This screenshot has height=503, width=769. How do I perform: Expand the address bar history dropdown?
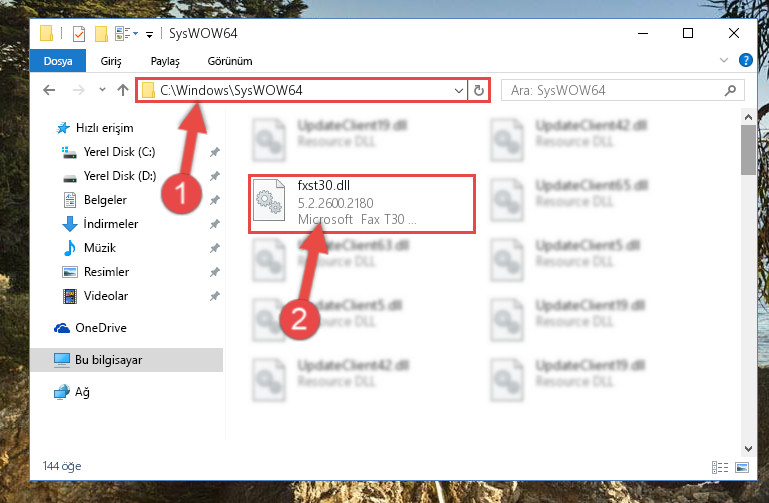tap(459, 91)
